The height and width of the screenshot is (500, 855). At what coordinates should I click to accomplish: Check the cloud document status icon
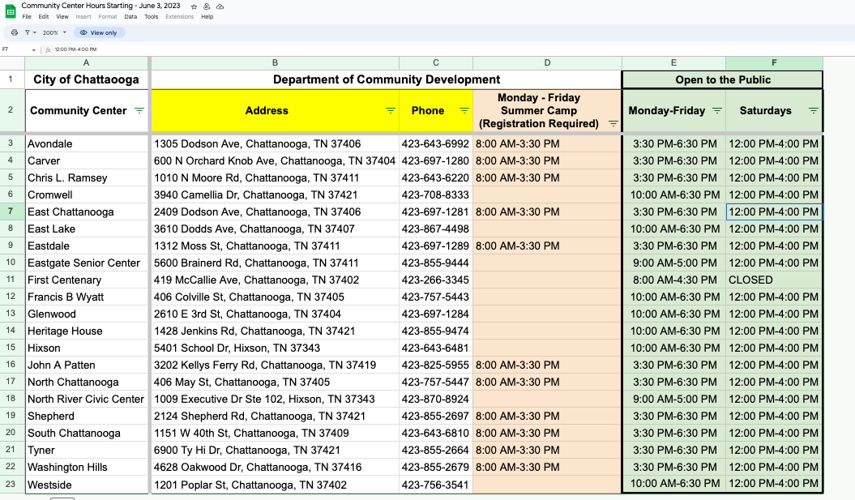[219, 6]
